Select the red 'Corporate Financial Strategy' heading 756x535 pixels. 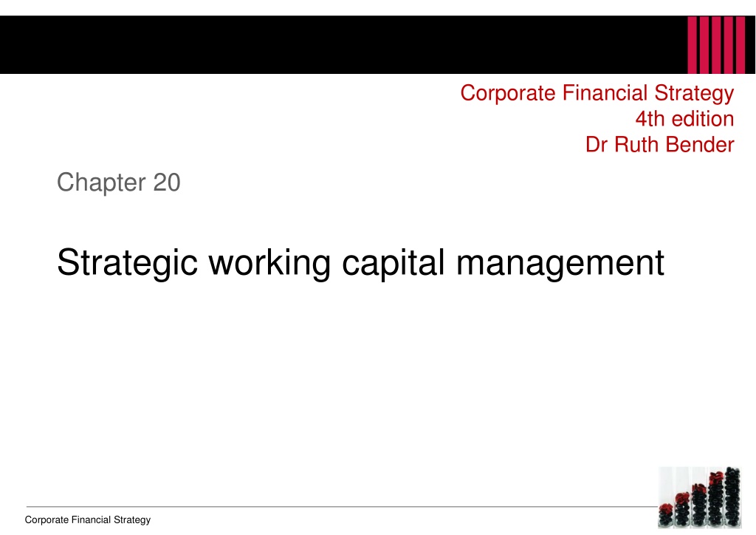tap(597, 93)
